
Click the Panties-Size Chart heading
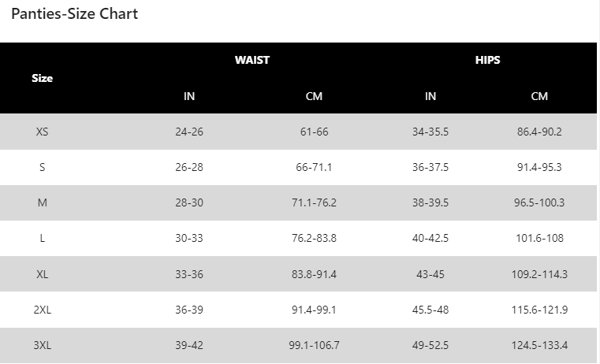click(74, 14)
